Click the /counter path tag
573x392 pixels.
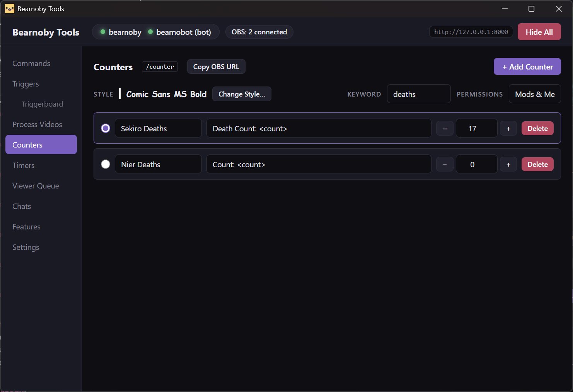tap(160, 66)
